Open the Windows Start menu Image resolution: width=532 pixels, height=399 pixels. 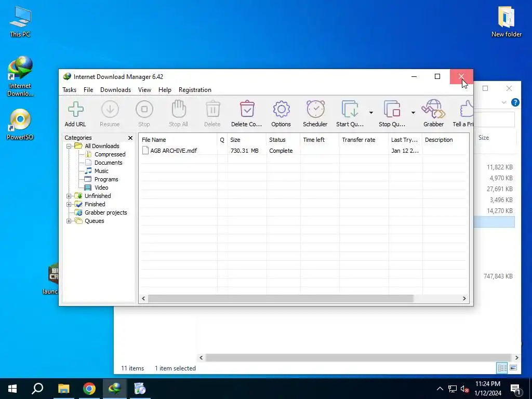click(12, 389)
